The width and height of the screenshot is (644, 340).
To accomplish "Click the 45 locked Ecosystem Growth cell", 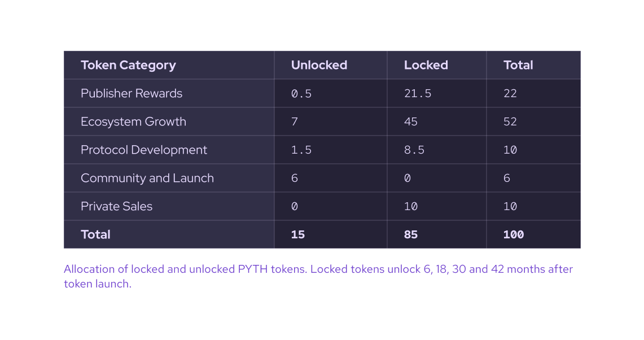I will tap(411, 121).
